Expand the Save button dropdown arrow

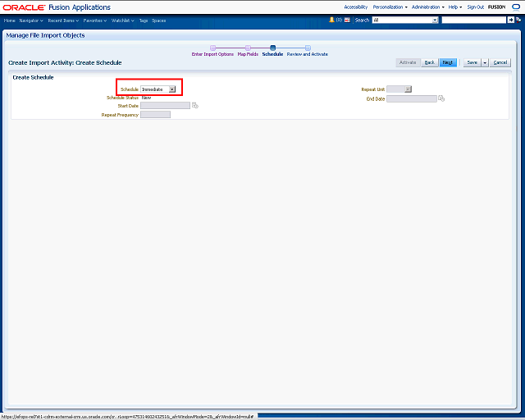(x=485, y=62)
